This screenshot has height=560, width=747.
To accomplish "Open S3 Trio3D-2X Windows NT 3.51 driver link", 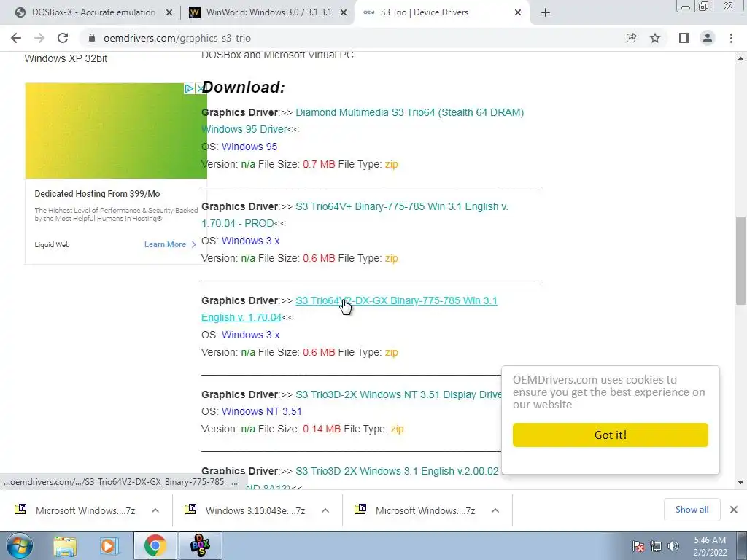I will point(398,394).
